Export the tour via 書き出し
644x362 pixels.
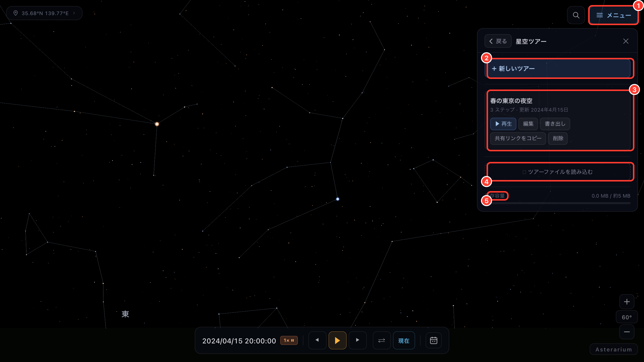[555, 124]
